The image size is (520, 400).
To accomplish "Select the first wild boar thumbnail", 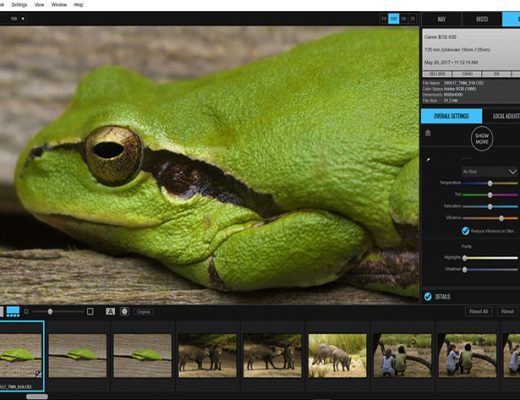I will coord(207,356).
